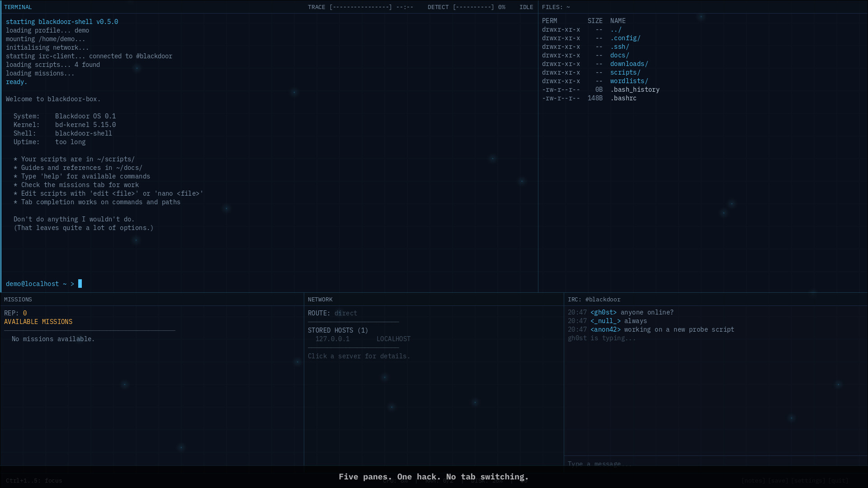This screenshot has width=868, height=488.
Task: Open the .config/ directory
Action: tap(625, 38)
